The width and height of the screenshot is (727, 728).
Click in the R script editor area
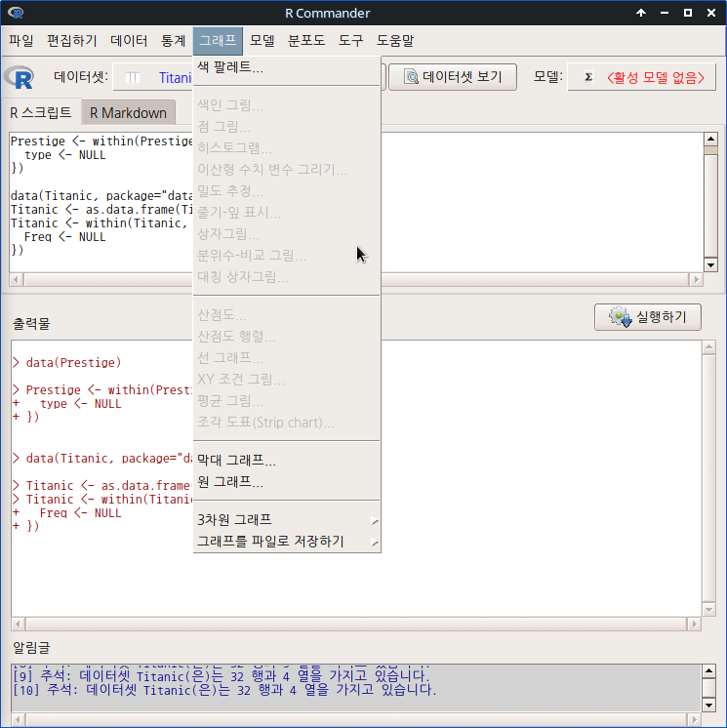click(x=542, y=203)
